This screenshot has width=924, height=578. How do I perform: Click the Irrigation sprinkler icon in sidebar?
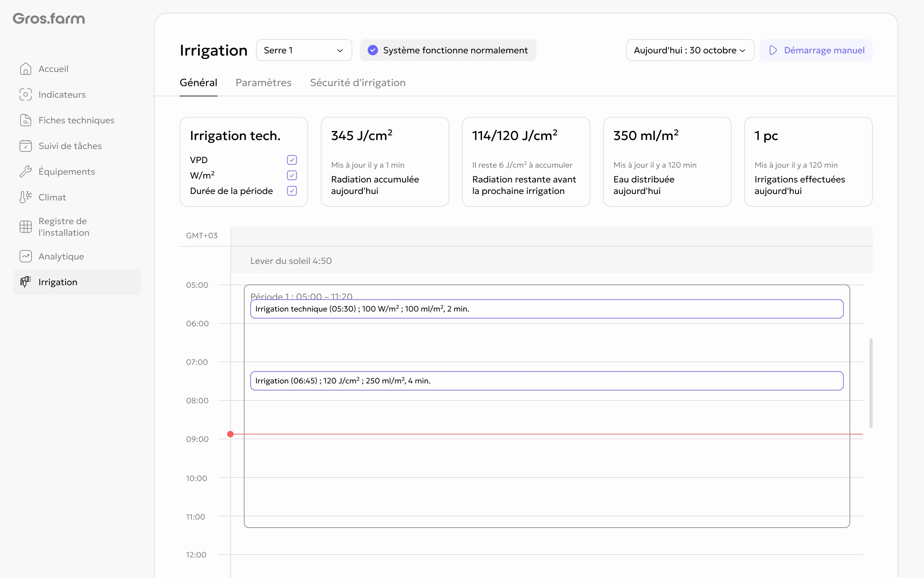pyautogui.click(x=26, y=282)
